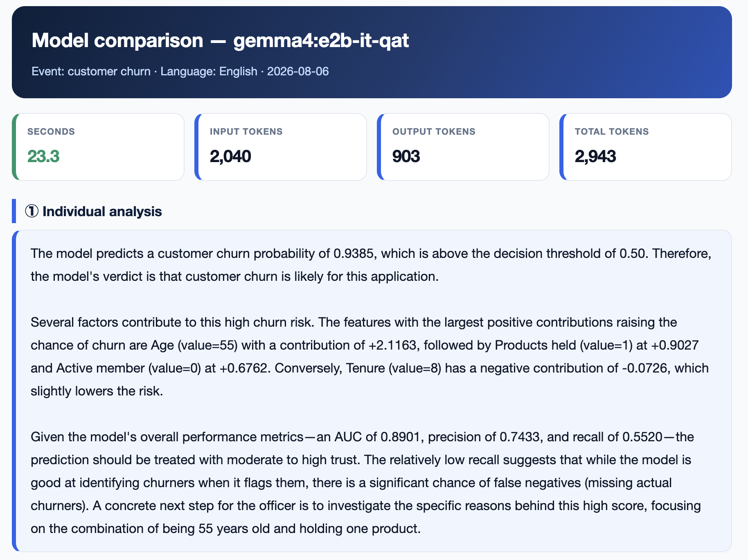Click the churn probability 0.9385 paragraph
748x560 pixels.
(x=371, y=265)
